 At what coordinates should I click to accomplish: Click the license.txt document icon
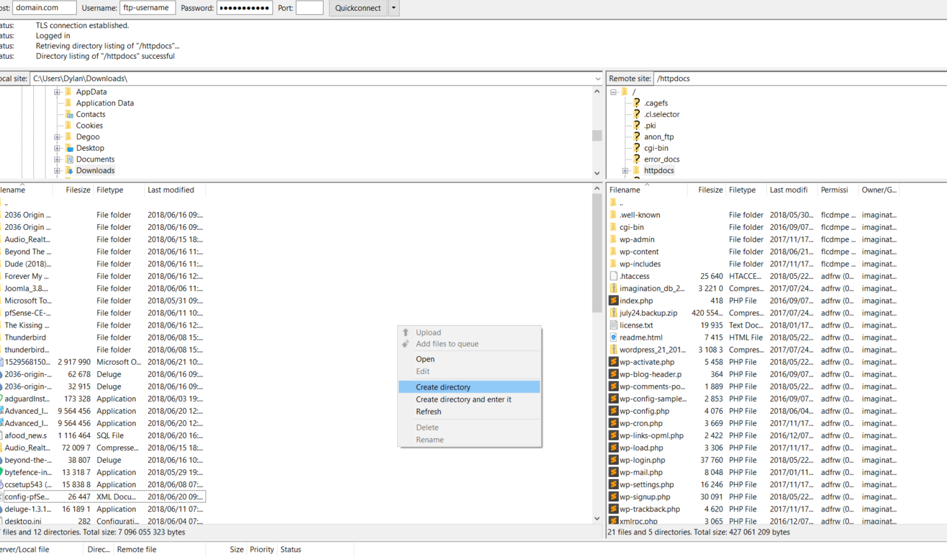pos(614,325)
